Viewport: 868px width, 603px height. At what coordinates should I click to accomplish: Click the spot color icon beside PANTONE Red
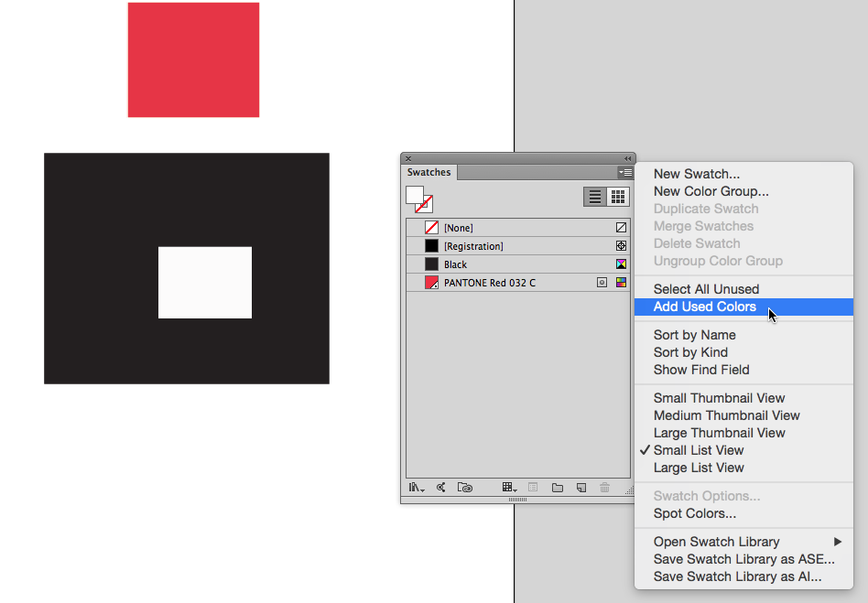pos(603,282)
